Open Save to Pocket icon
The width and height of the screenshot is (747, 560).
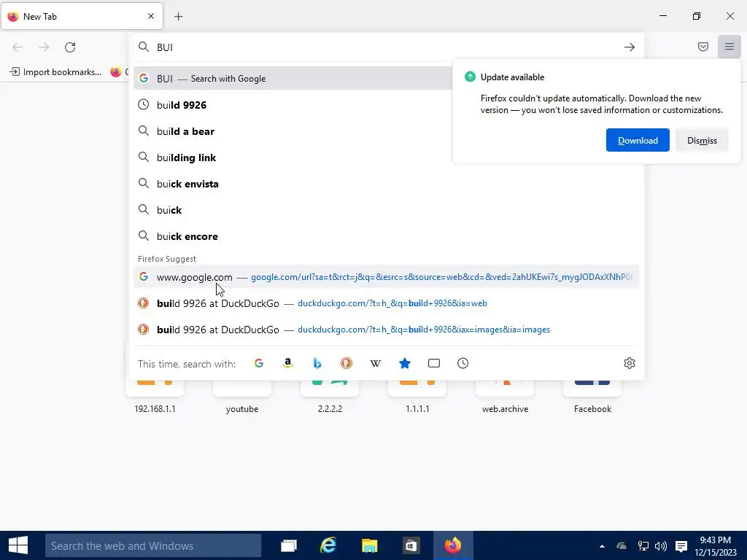pyautogui.click(x=703, y=47)
